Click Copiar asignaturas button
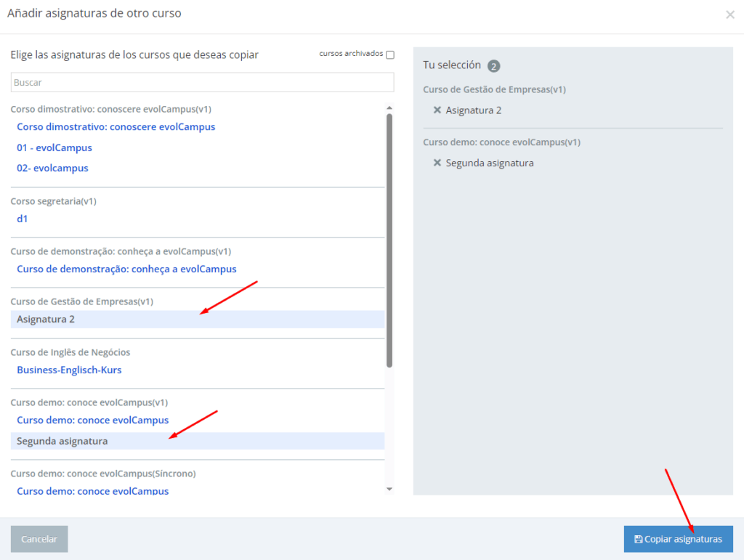The height and width of the screenshot is (560, 744). pyautogui.click(x=678, y=539)
